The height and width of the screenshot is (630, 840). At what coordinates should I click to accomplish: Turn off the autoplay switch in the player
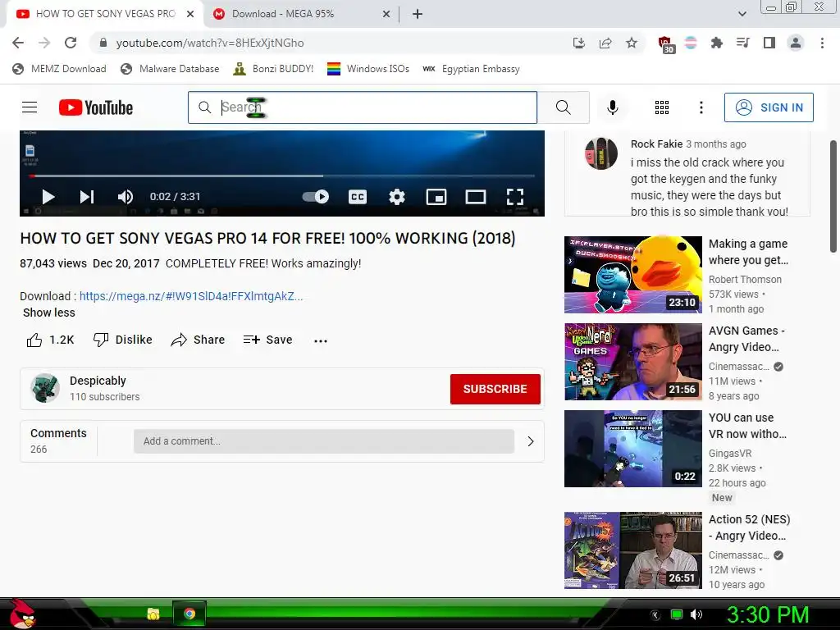(x=316, y=197)
